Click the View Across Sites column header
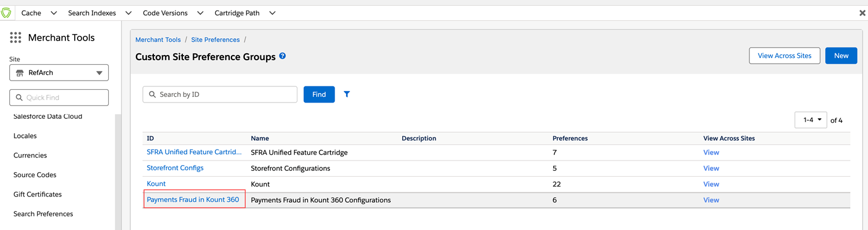Screen dimensions: 868x230 coord(729,138)
